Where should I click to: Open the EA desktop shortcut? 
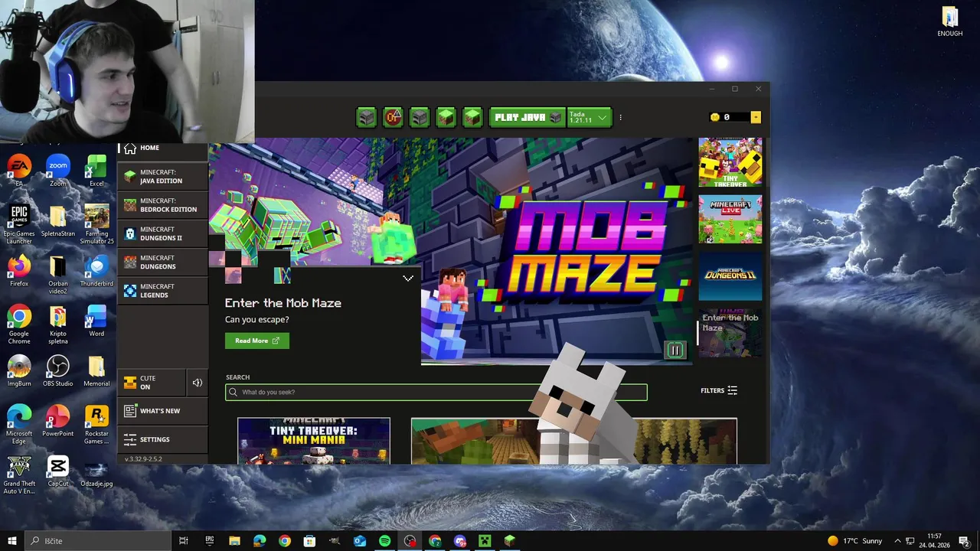[x=19, y=171]
